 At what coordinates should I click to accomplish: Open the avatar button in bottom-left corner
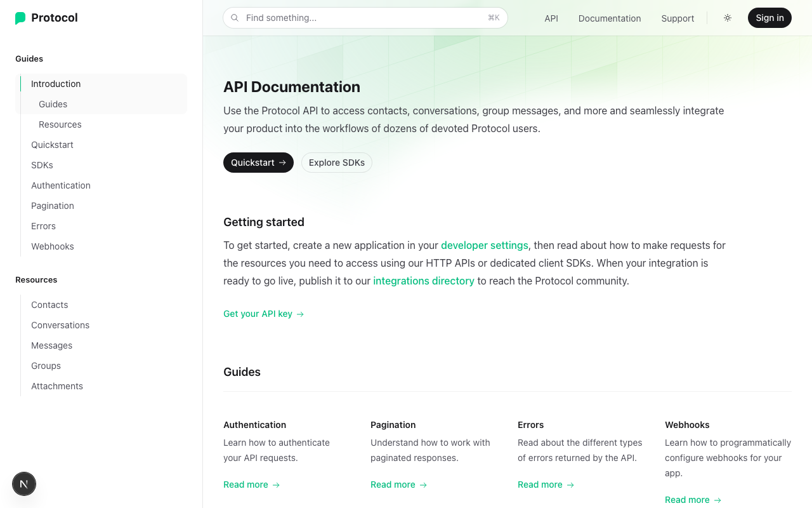[24, 484]
